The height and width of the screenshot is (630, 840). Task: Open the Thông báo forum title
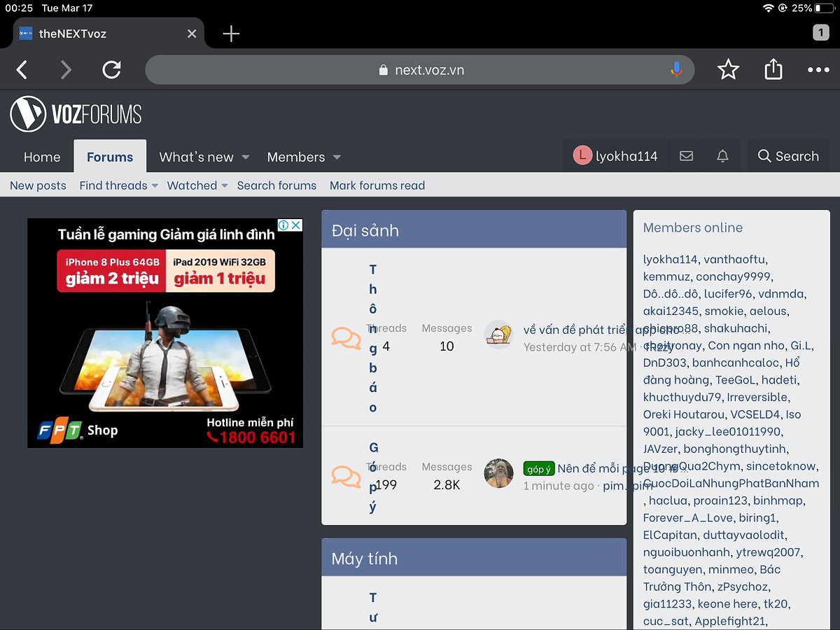pos(373,338)
